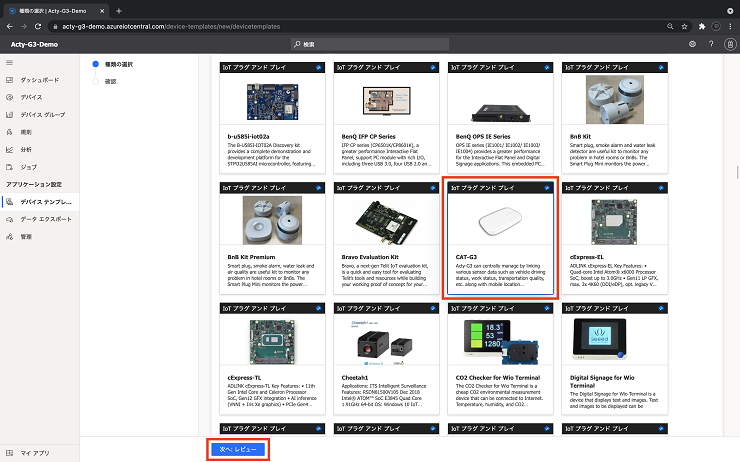Screen dimensions: 740x462
Task: Select the 種類の選択 wizard step
Action: pyautogui.click(x=113, y=64)
